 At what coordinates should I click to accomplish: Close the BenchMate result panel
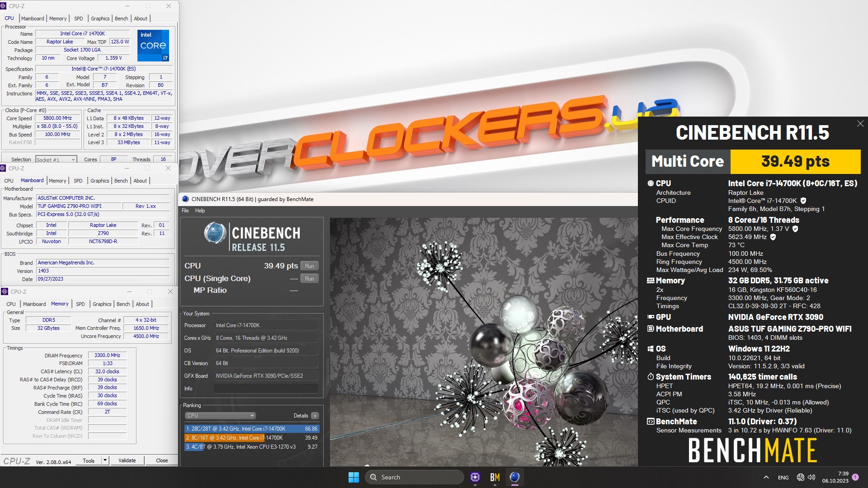coord(860,124)
